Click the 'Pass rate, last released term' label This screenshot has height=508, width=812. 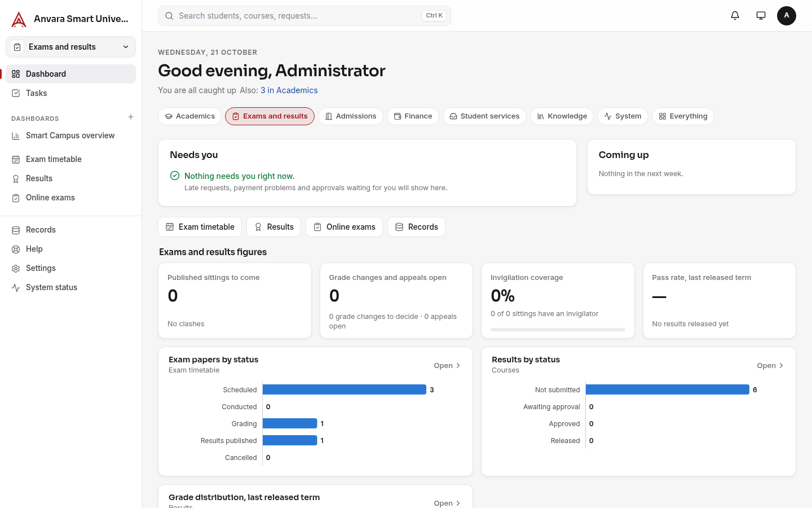coord(701,278)
